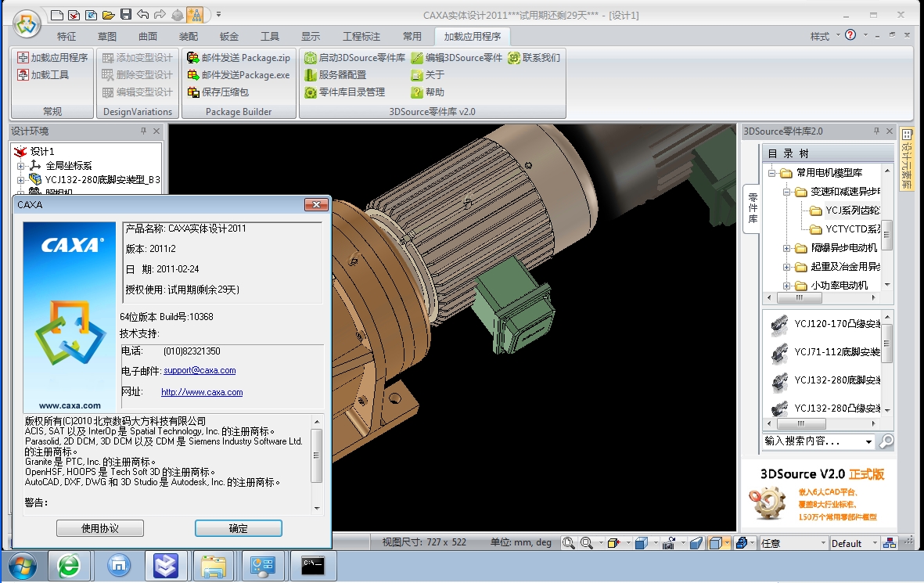Expand the 全局坐标系 tree node
924x583 pixels.
21,166
